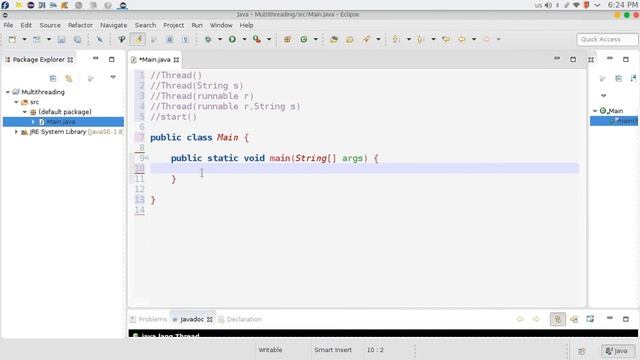
Task: Open the Run dropdown arrow
Action: click(x=244, y=39)
